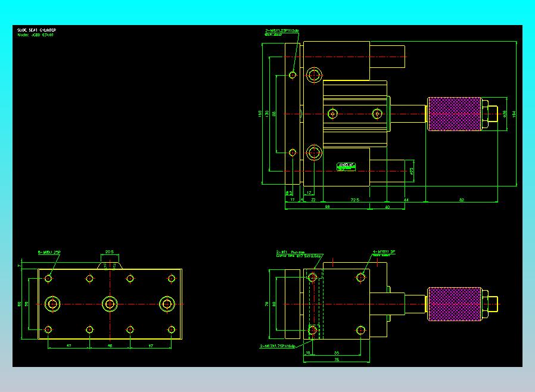Select the "2-M12X1.75Px16dp" callout text
This screenshot has width=535, height=392.
pyautogui.click(x=278, y=346)
